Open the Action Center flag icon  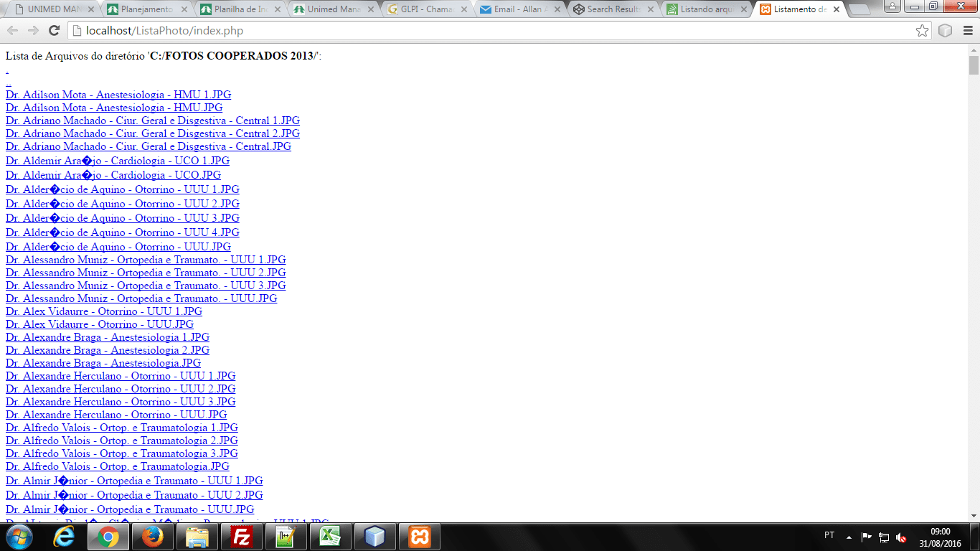click(x=867, y=537)
